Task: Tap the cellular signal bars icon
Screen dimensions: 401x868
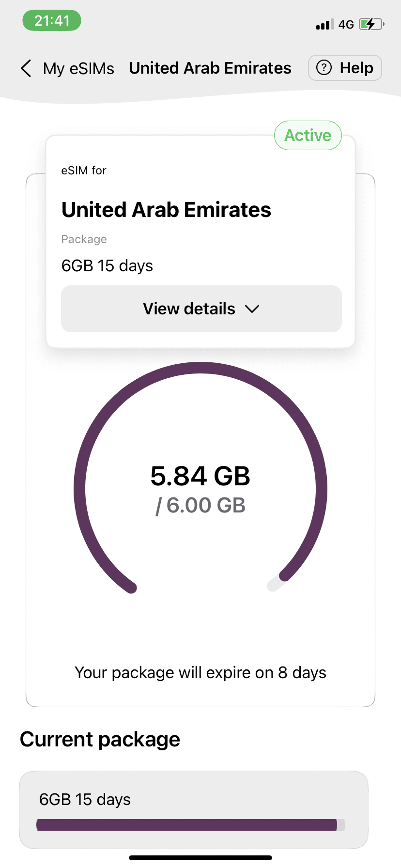Action: [325, 25]
